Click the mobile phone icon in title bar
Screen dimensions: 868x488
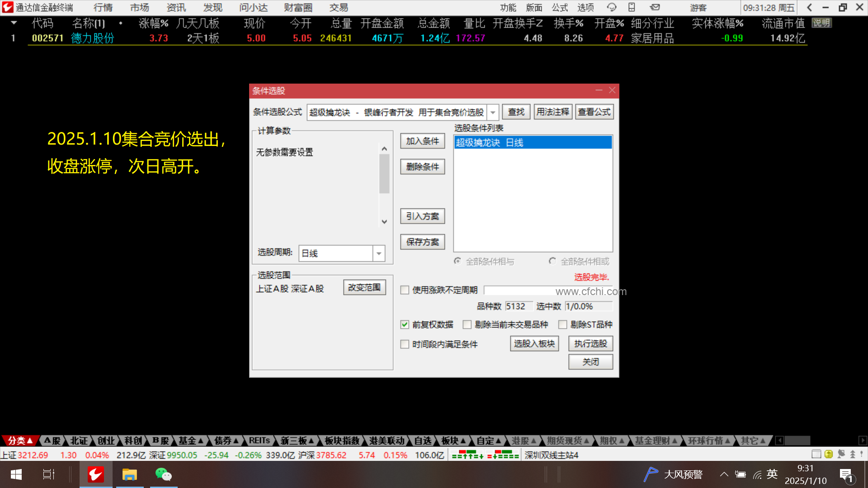632,7
